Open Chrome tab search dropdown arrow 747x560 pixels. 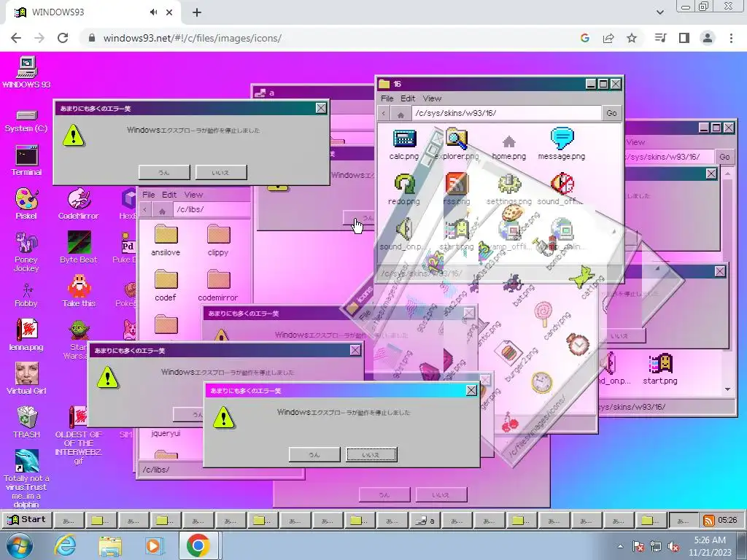click(660, 12)
